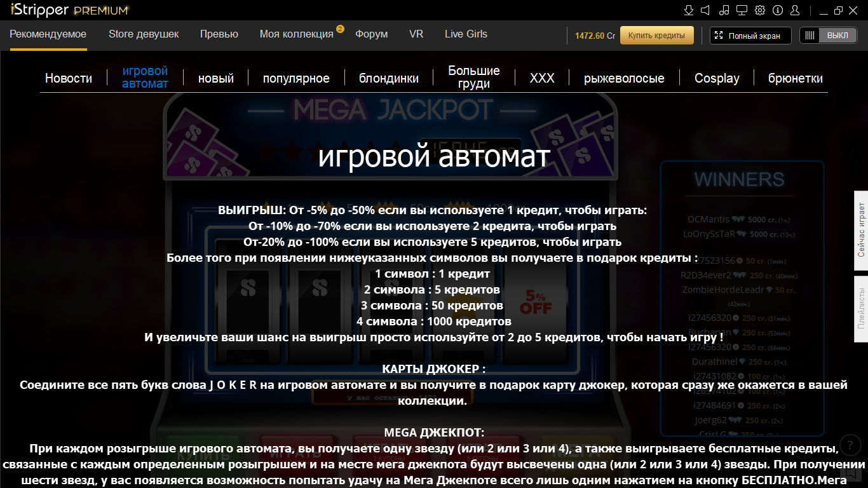
Task: Open the Store девушек tab
Action: 144,34
